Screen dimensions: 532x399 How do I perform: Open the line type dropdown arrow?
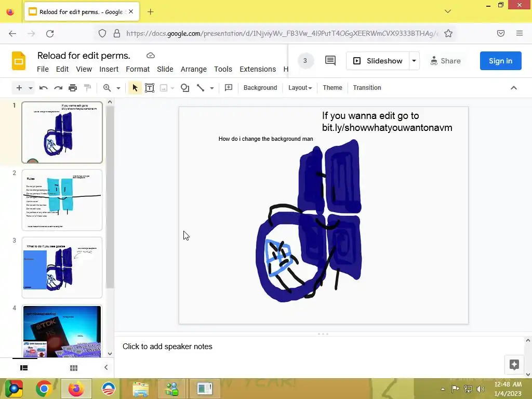pos(212,88)
